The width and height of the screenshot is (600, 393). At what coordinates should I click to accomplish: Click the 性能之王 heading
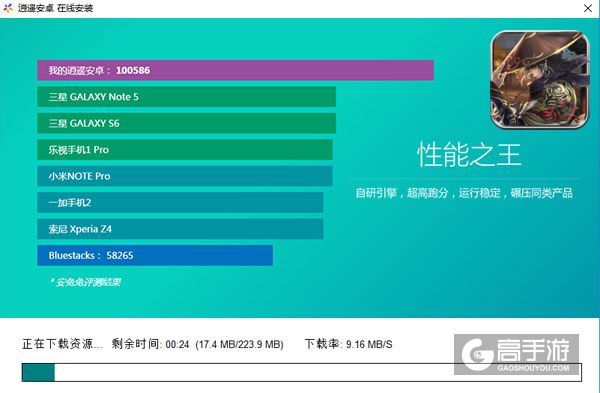[x=469, y=155]
